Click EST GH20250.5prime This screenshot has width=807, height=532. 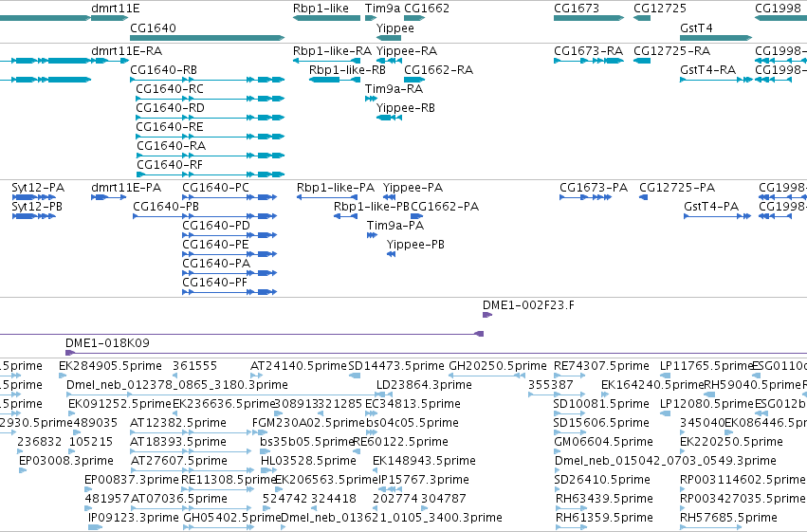498,366
